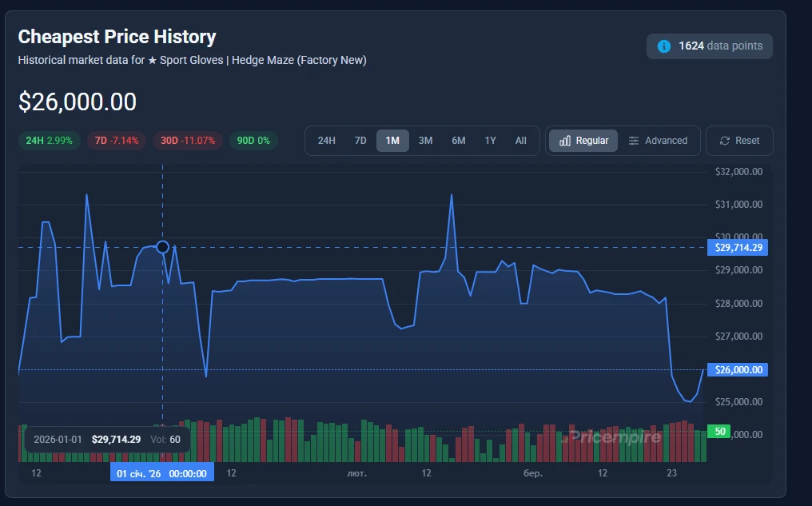Click the 7D -7.14% change badge
812x506 pixels.
[116, 141]
